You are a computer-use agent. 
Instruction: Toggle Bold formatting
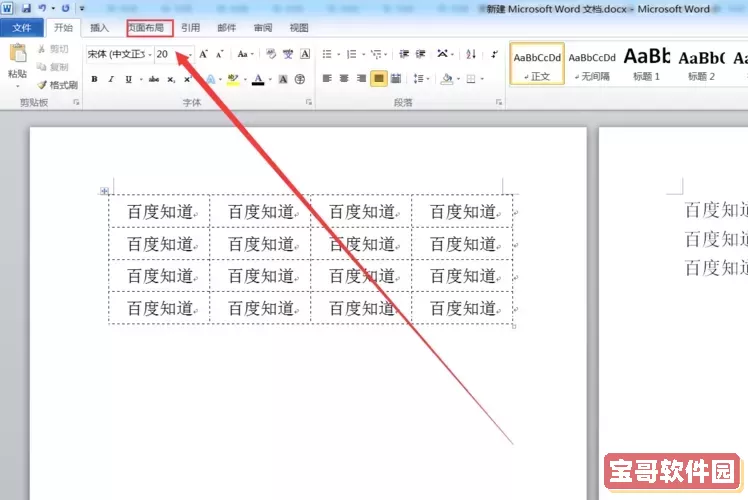[x=94, y=79]
